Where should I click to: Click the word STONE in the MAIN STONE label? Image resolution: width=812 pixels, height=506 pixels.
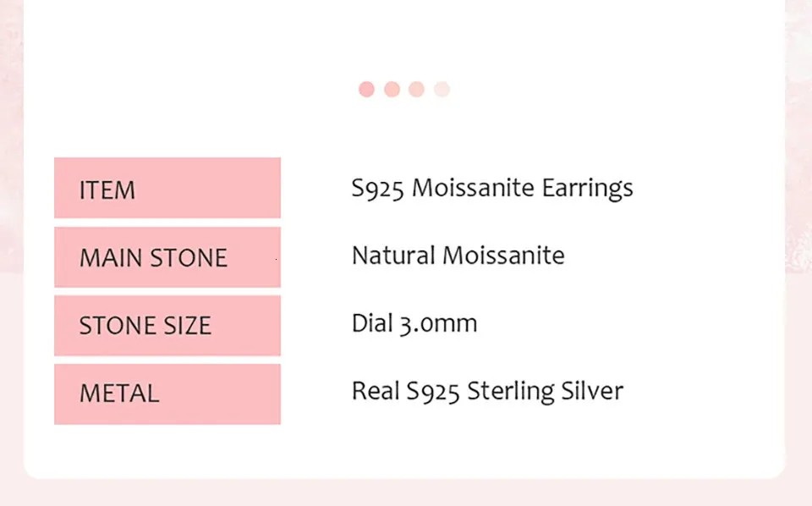pos(190,258)
